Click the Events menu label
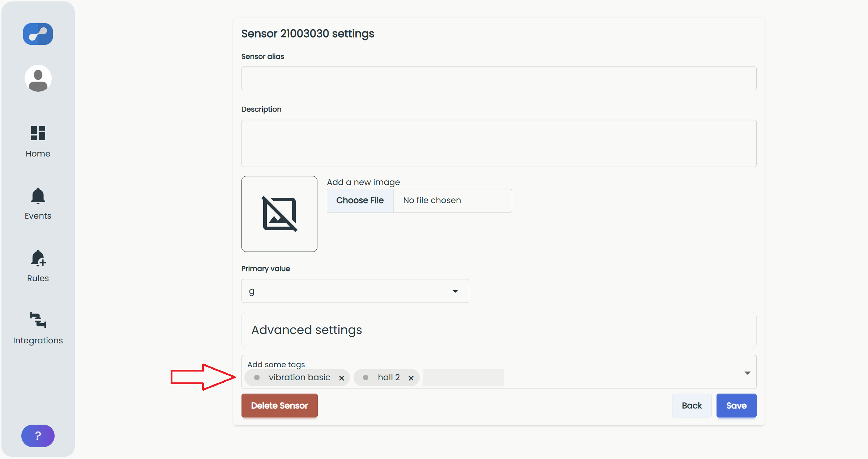Screen dimensions: 868x459 point(38,216)
